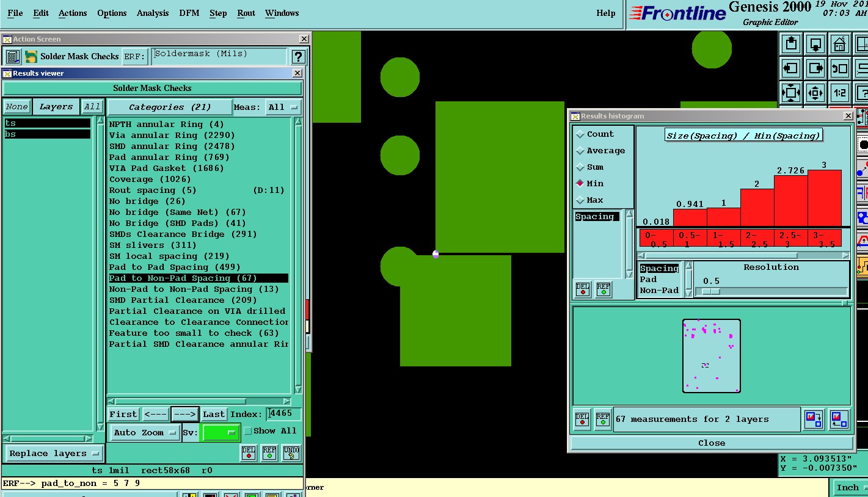Open the File menu
868x497 pixels.
pyautogui.click(x=15, y=13)
